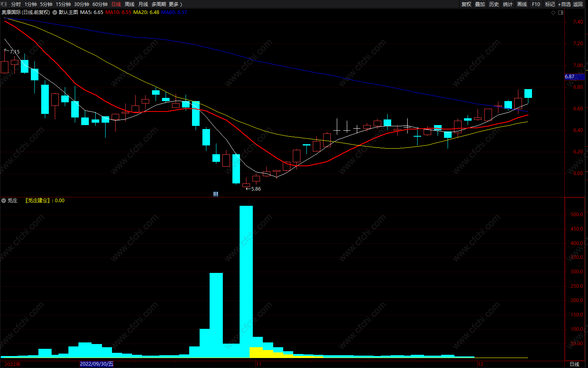Click the MA5: 6.65 label
The height and width of the screenshot is (368, 588).
coord(92,12)
